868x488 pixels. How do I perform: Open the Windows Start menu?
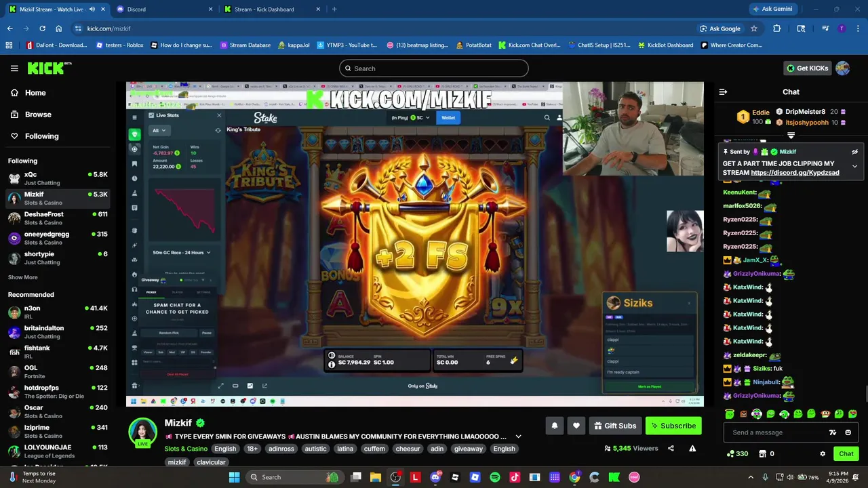coord(234,477)
